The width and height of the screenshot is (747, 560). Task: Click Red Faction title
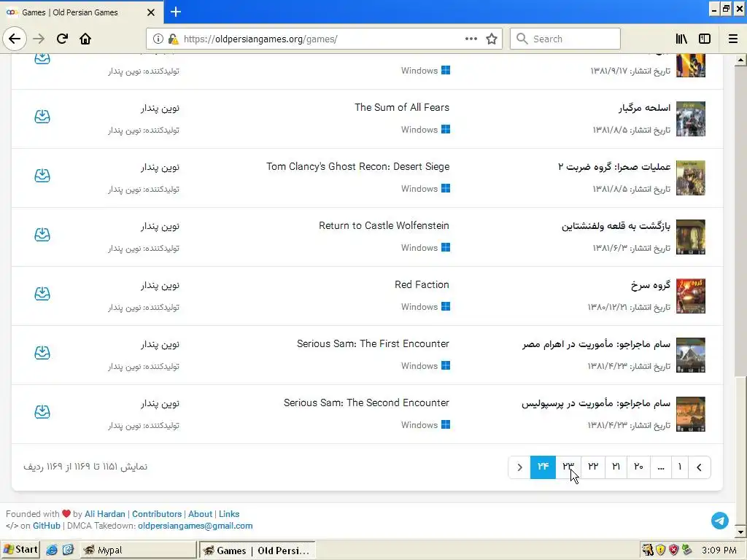pos(422,284)
